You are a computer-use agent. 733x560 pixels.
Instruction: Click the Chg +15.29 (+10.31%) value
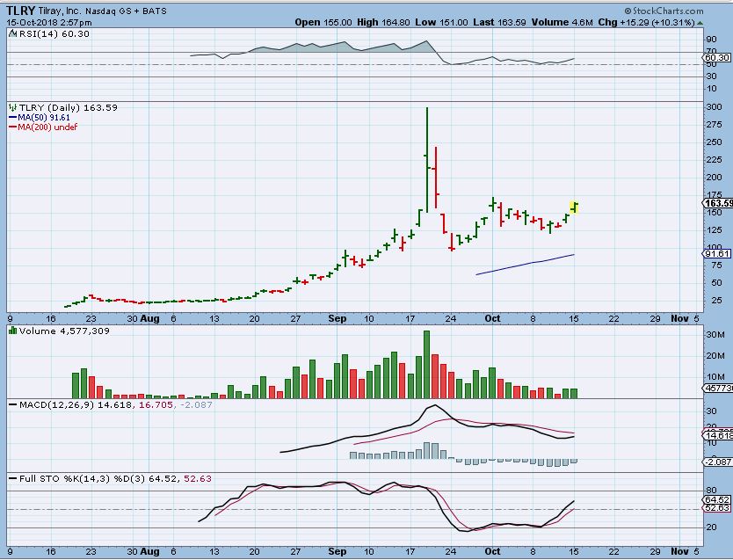(647, 22)
